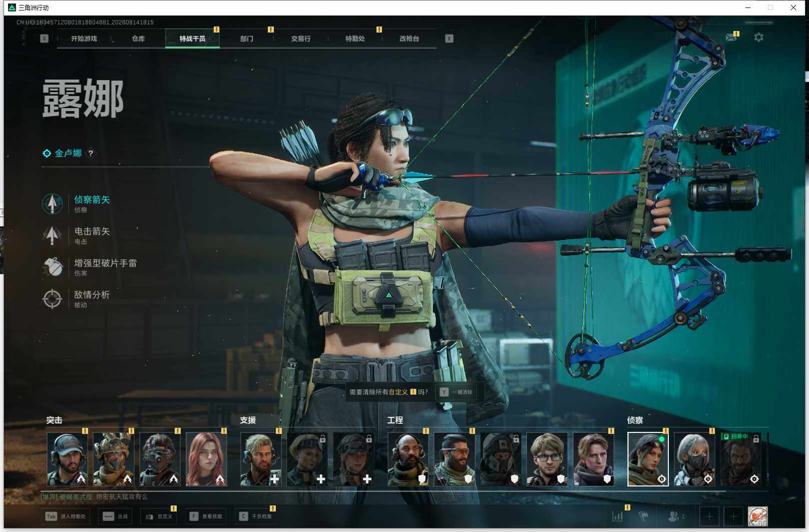Select the 招募中 locked 侦察 operator
Screen dimensions: 809x532
740,459
